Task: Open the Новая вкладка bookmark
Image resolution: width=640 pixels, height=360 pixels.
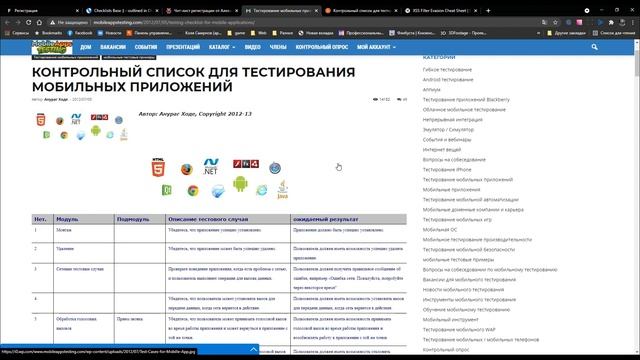Action: coord(316,33)
